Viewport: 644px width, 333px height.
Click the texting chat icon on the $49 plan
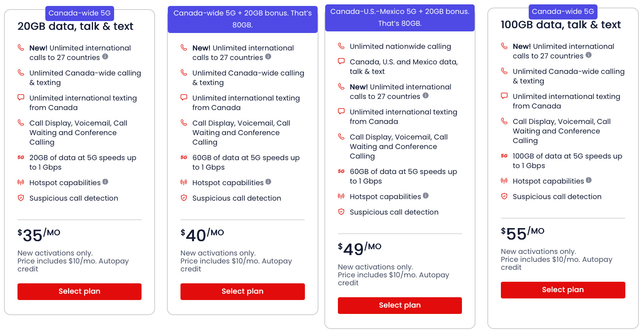(341, 112)
